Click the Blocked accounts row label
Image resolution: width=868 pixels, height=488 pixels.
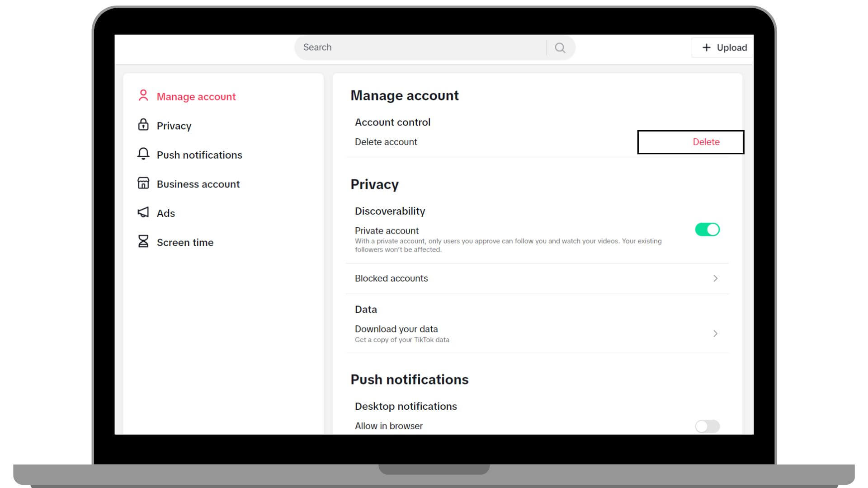pyautogui.click(x=392, y=278)
